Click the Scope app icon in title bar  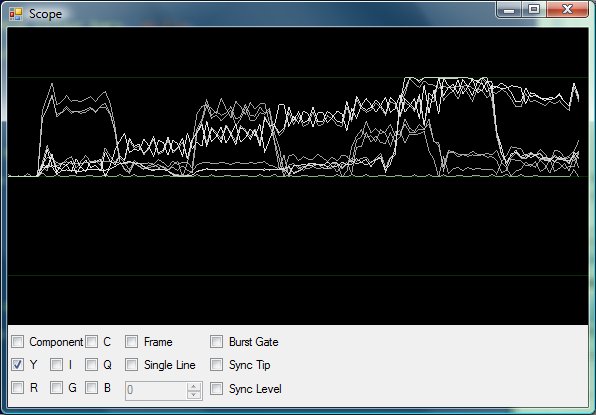pos(16,14)
